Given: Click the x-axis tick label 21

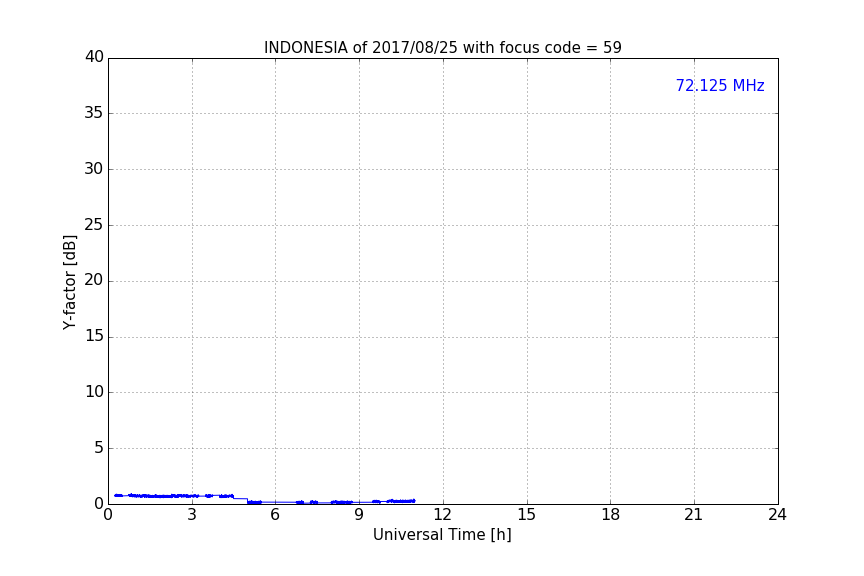Looking at the screenshot, I should click(694, 515).
